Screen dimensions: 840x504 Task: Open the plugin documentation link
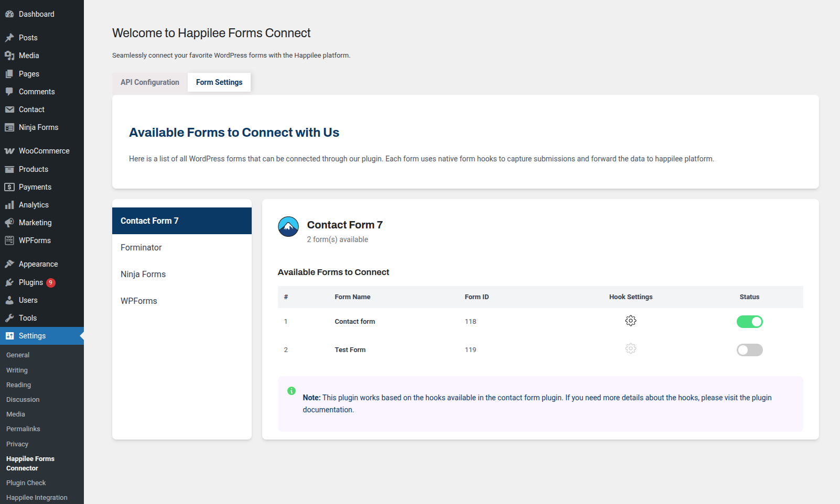tap(328, 409)
